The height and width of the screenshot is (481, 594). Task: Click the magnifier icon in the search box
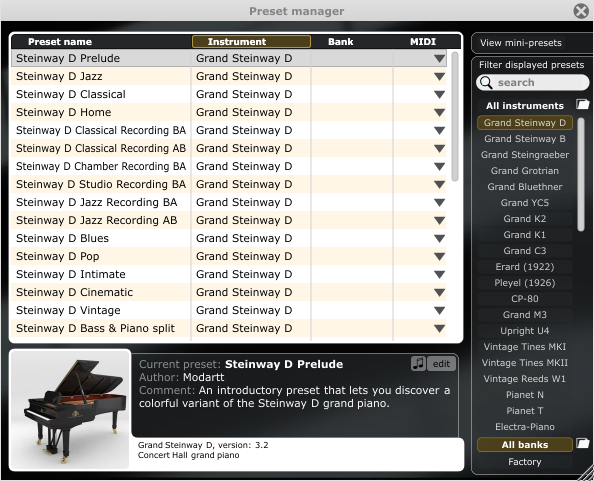[486, 82]
